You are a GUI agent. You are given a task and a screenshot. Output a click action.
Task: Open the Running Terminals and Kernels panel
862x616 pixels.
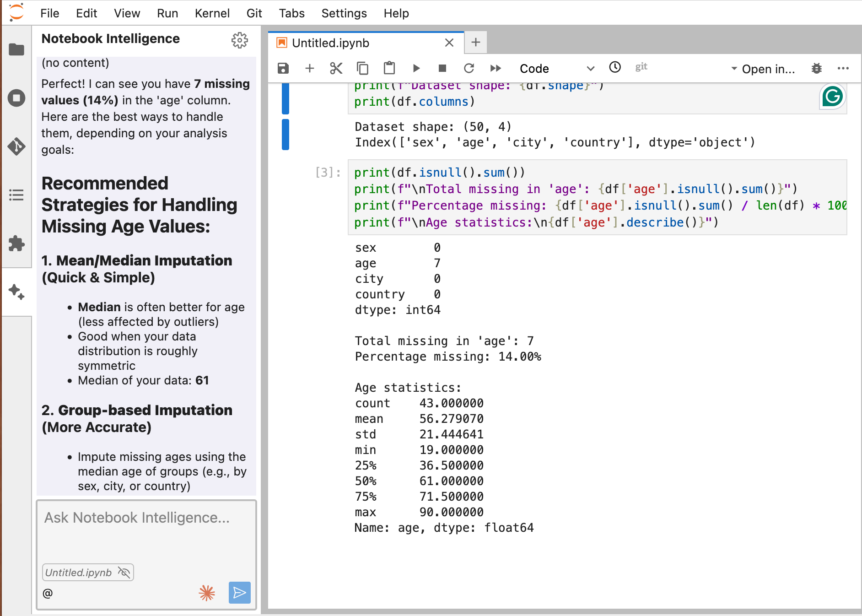[16, 98]
